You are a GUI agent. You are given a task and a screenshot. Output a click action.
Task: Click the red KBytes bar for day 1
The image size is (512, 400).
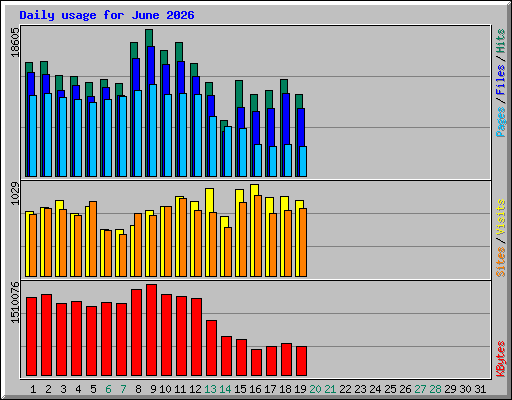pos(31,336)
